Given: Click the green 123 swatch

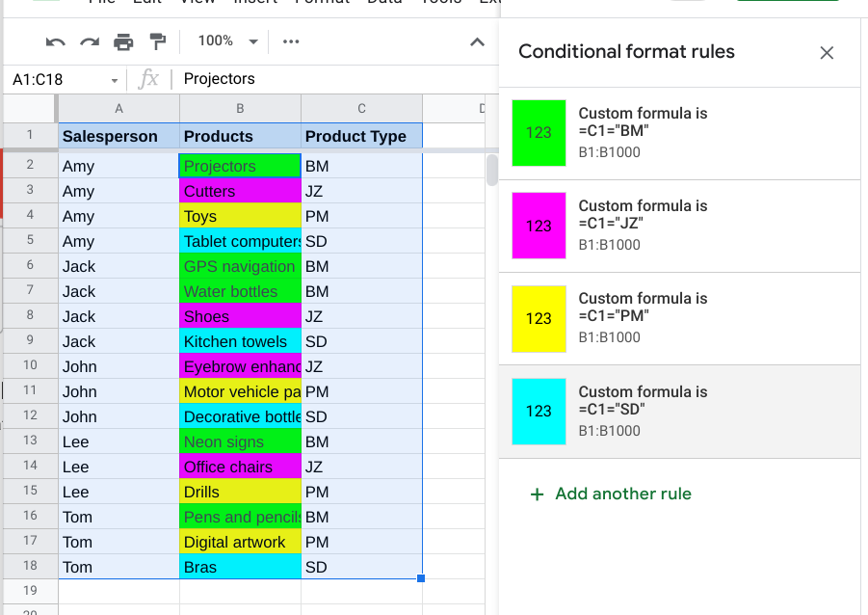Looking at the screenshot, I should (x=539, y=133).
